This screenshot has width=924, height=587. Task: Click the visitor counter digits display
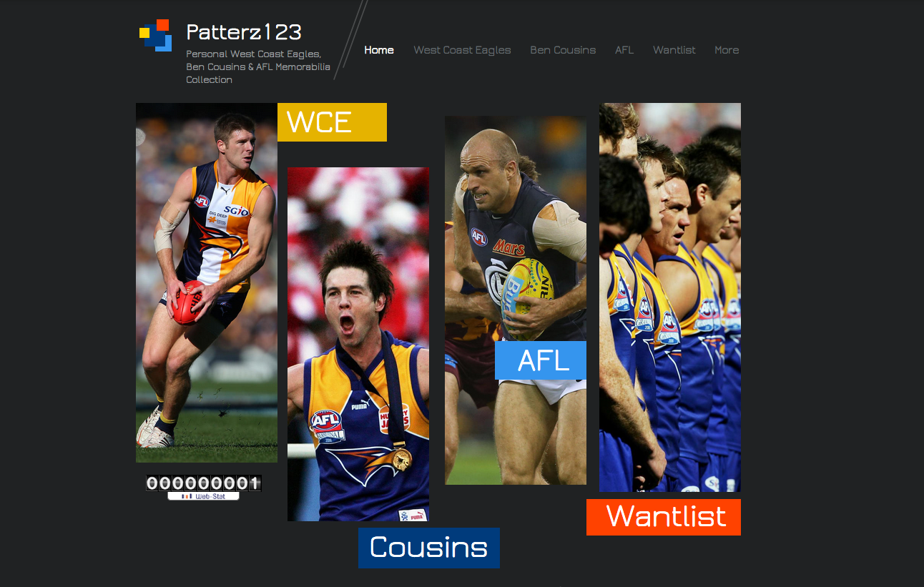pyautogui.click(x=202, y=483)
